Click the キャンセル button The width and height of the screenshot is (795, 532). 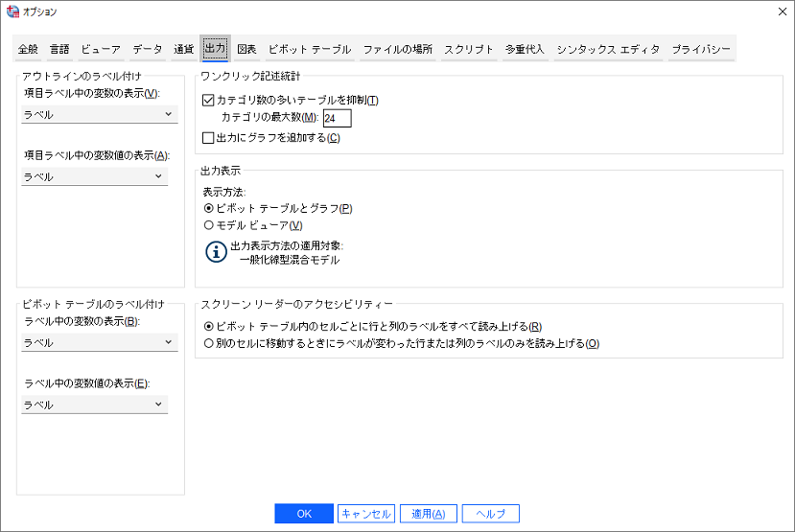365,514
